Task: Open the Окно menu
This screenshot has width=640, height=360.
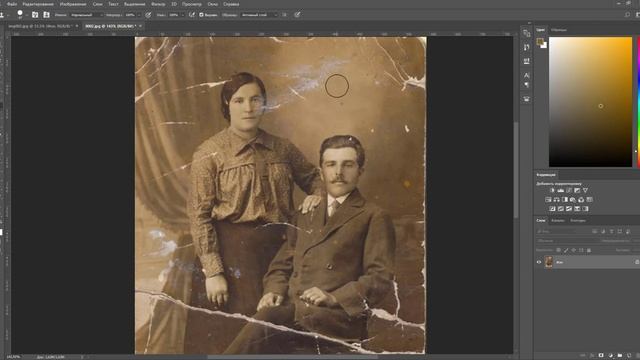Action: [x=212, y=4]
